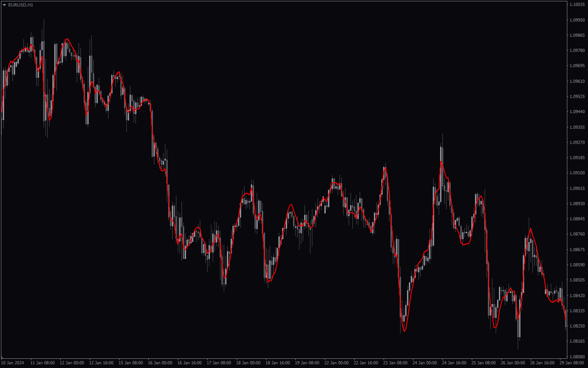Pick time label 24 Jan 16:00

454,362
